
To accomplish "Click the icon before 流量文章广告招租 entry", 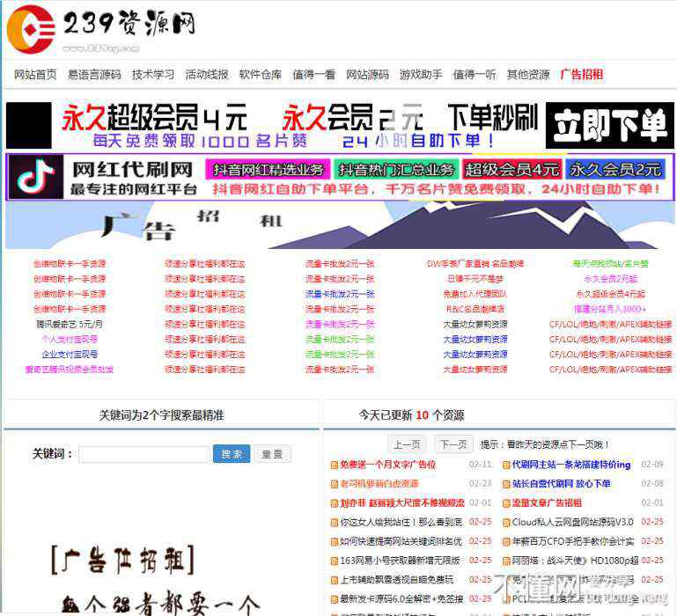I will tap(506, 503).
